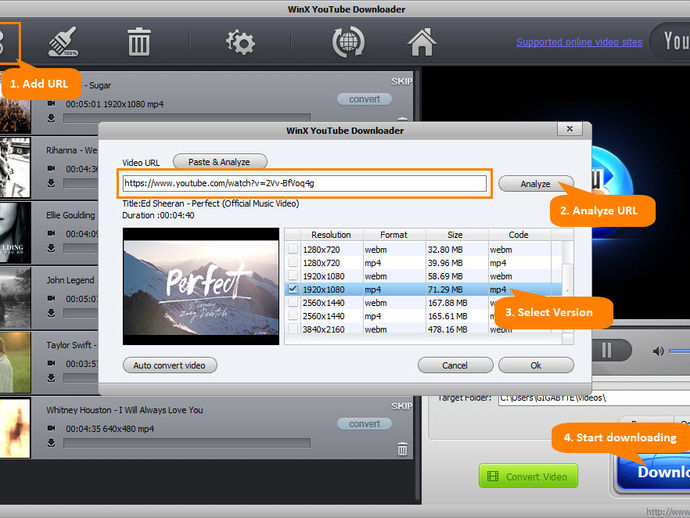Close the WinX YouTube Downloader dialog
The height and width of the screenshot is (518, 690).
(x=570, y=129)
